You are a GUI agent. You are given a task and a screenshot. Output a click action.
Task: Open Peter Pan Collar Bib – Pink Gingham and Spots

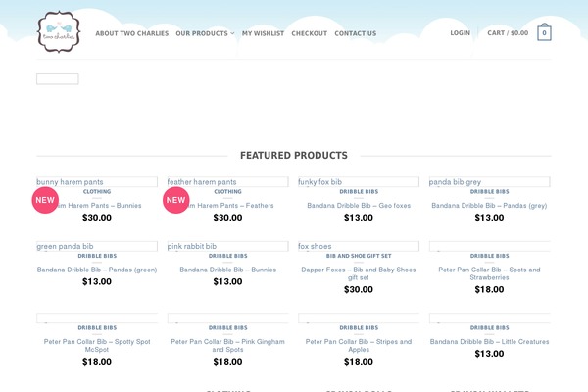click(x=227, y=346)
